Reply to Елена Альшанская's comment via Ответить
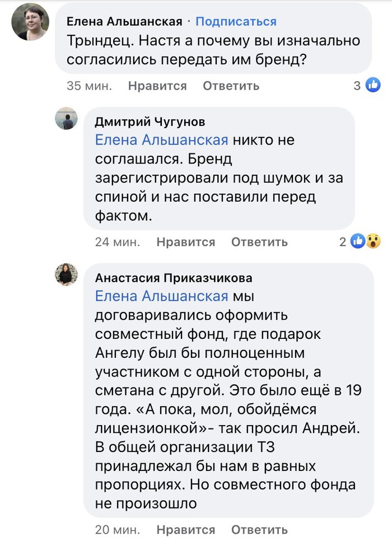 (231, 86)
